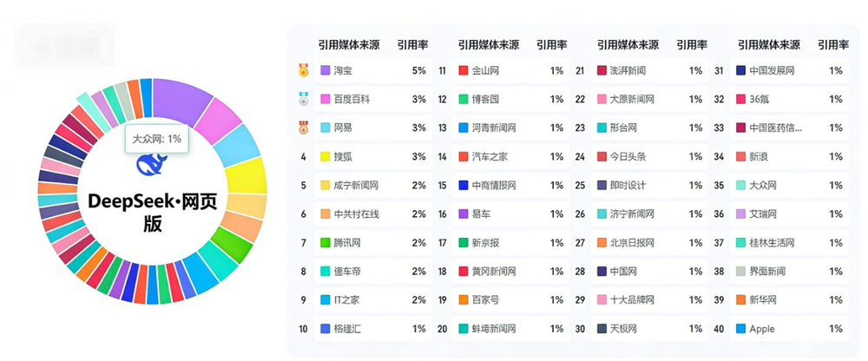Click the silver medal icon beside 百度百科

pos(303,99)
